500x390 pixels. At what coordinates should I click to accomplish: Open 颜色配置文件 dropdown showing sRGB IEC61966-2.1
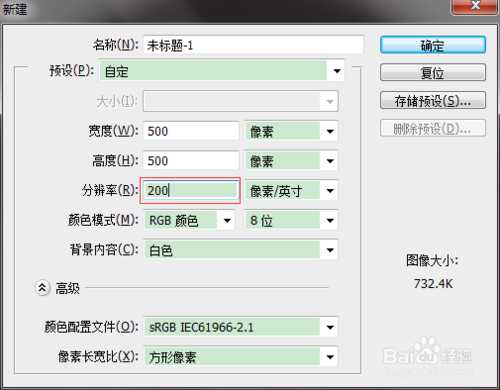pos(241,327)
